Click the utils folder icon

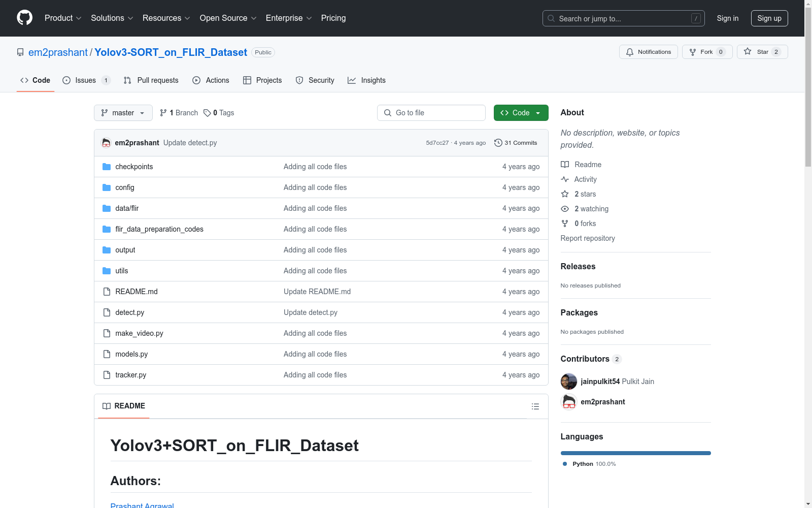(x=107, y=271)
